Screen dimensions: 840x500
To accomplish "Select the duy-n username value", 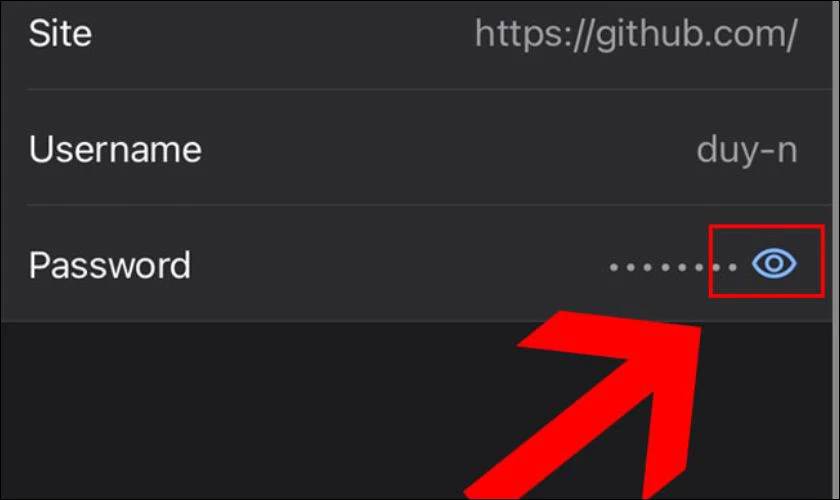I will tap(747, 151).
